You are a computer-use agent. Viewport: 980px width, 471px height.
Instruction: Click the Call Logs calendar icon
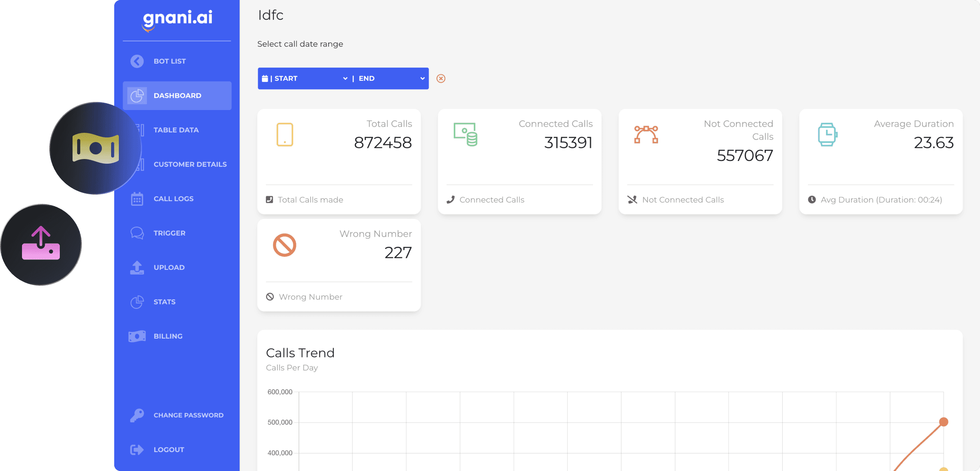coord(137,199)
